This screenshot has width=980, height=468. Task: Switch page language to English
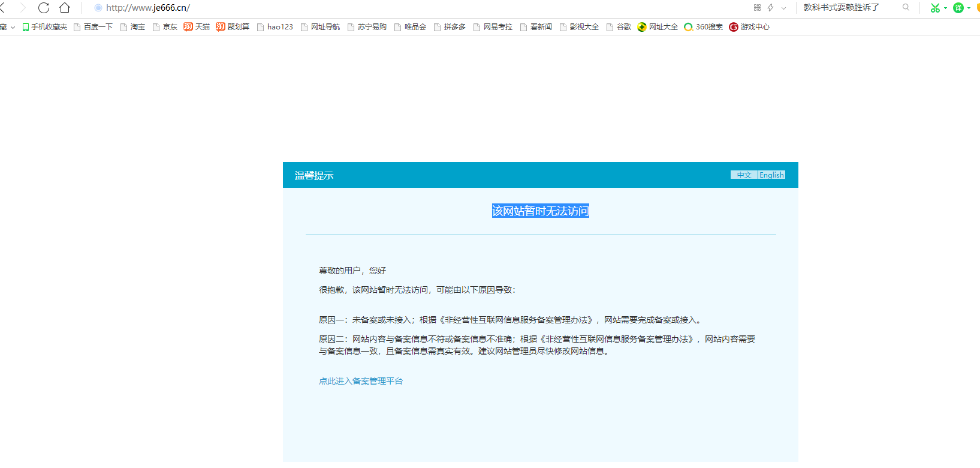(771, 175)
